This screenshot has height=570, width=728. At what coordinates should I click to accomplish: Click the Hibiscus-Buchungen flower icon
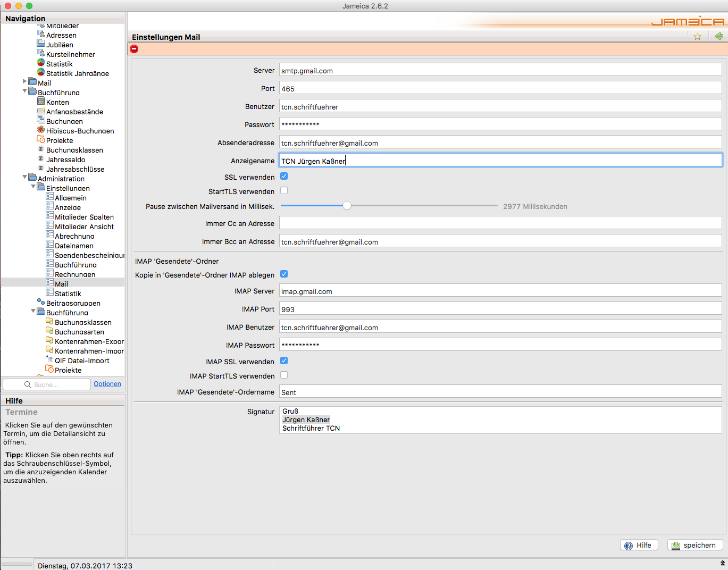point(41,130)
